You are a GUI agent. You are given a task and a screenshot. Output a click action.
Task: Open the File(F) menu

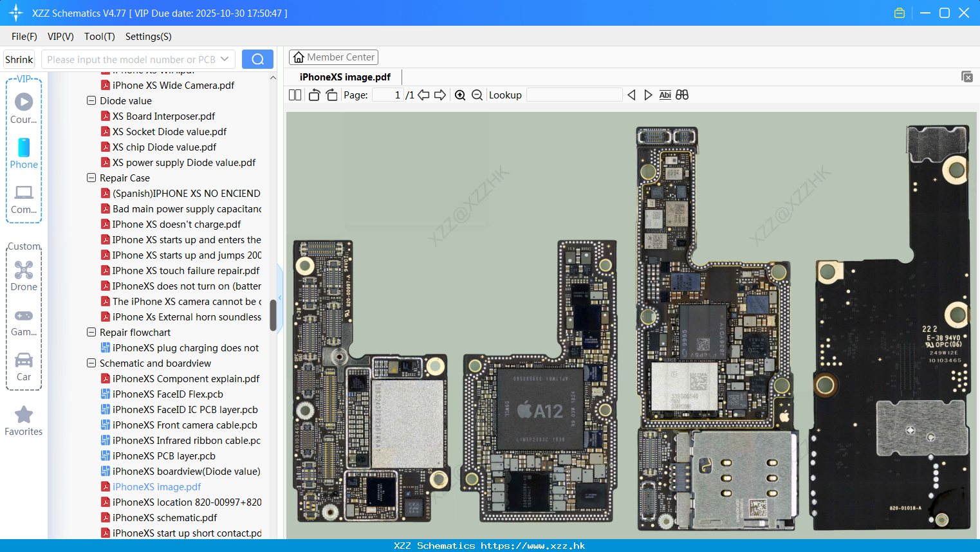(24, 37)
